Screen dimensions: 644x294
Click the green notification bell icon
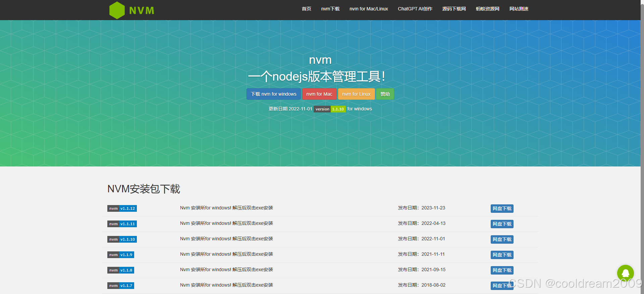pyautogui.click(x=625, y=273)
